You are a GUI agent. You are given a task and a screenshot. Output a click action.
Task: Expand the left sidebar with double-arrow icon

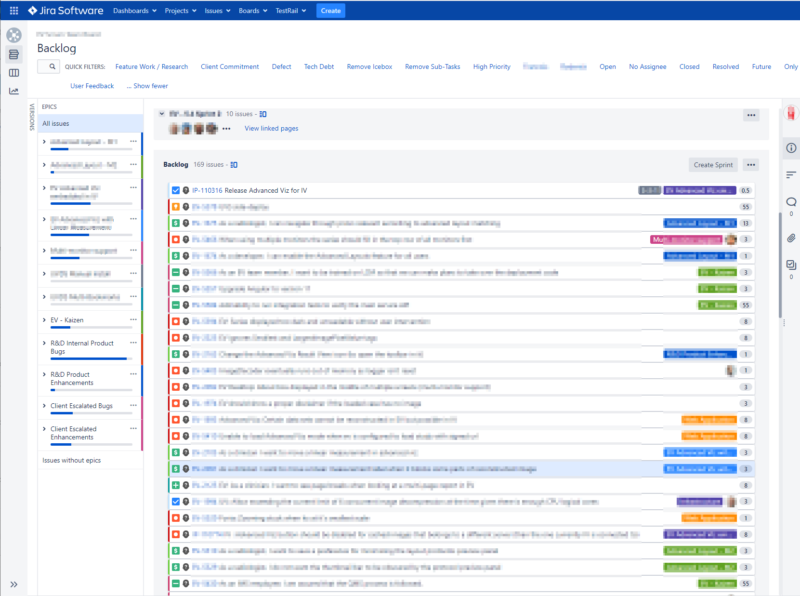14,584
